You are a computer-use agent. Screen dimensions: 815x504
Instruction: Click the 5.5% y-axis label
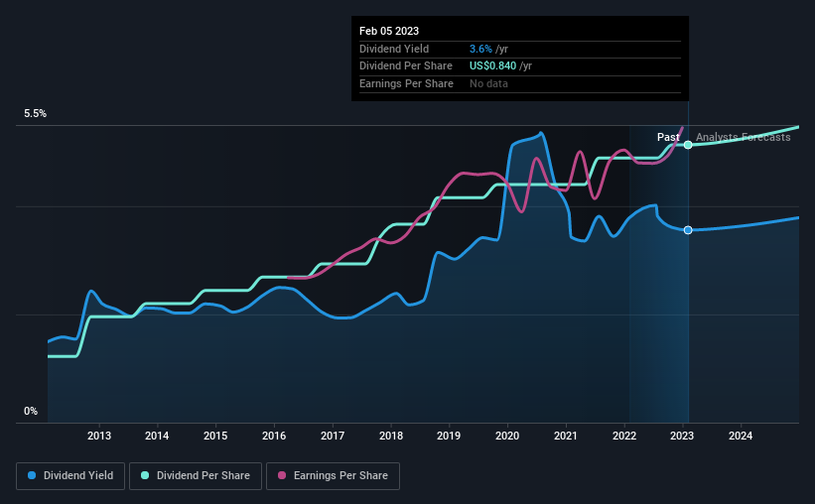tap(35, 114)
